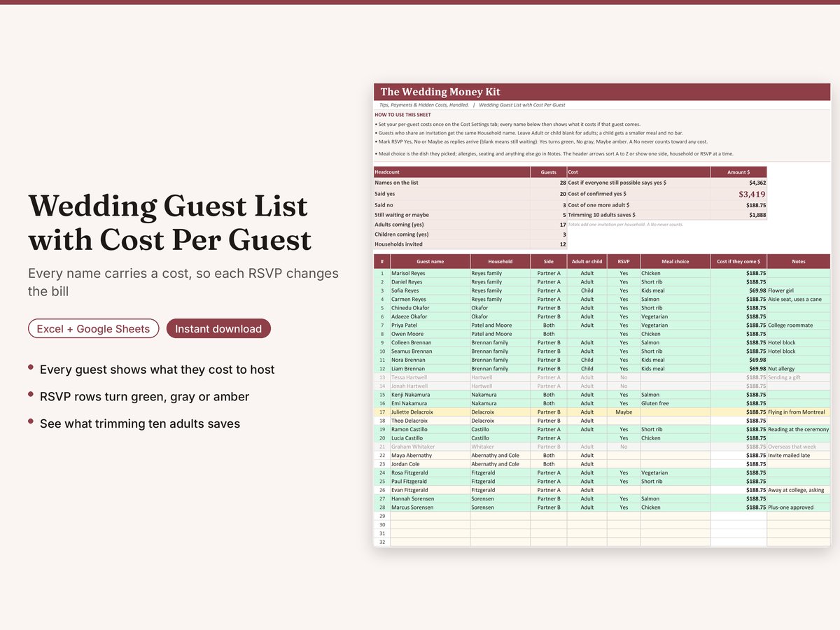Image resolution: width=840 pixels, height=630 pixels.
Task: Click the Side column header
Action: [548, 262]
